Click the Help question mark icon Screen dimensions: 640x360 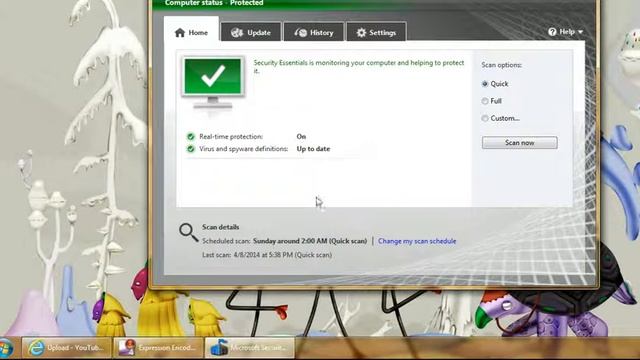(x=552, y=31)
